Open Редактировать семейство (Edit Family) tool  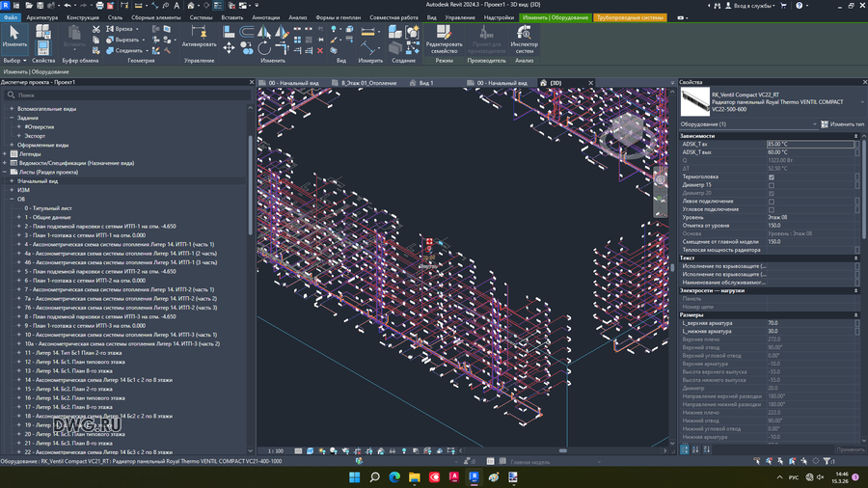pyautogui.click(x=444, y=38)
